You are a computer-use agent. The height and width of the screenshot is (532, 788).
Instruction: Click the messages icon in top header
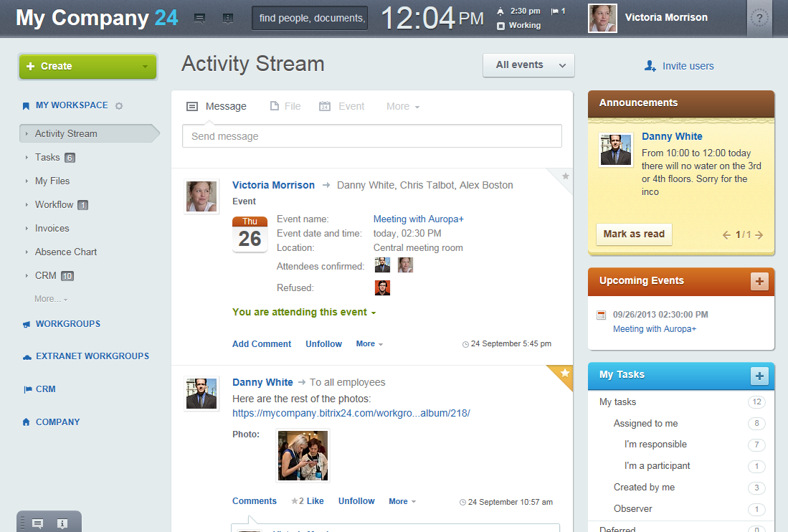click(x=200, y=19)
